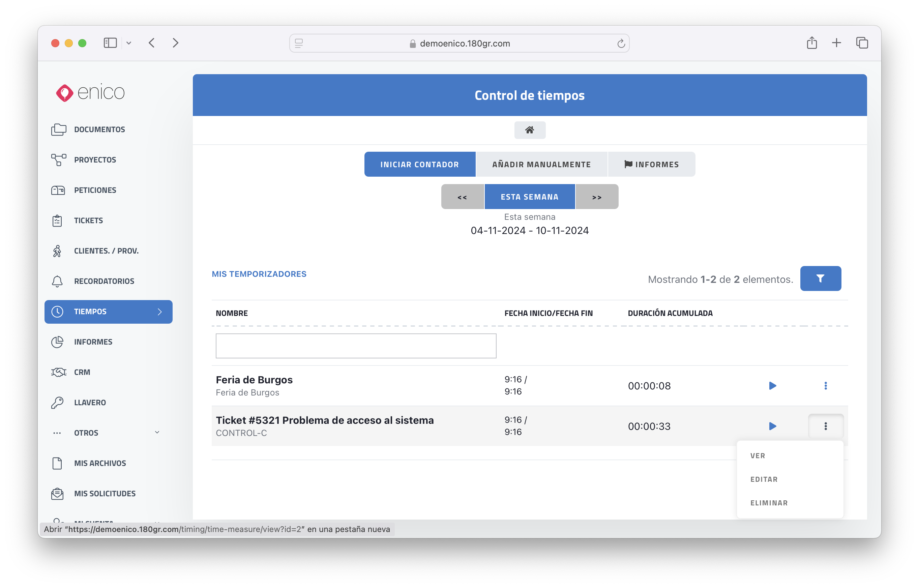Expand the Otros sidebar group
This screenshot has width=919, height=588.
(x=157, y=433)
